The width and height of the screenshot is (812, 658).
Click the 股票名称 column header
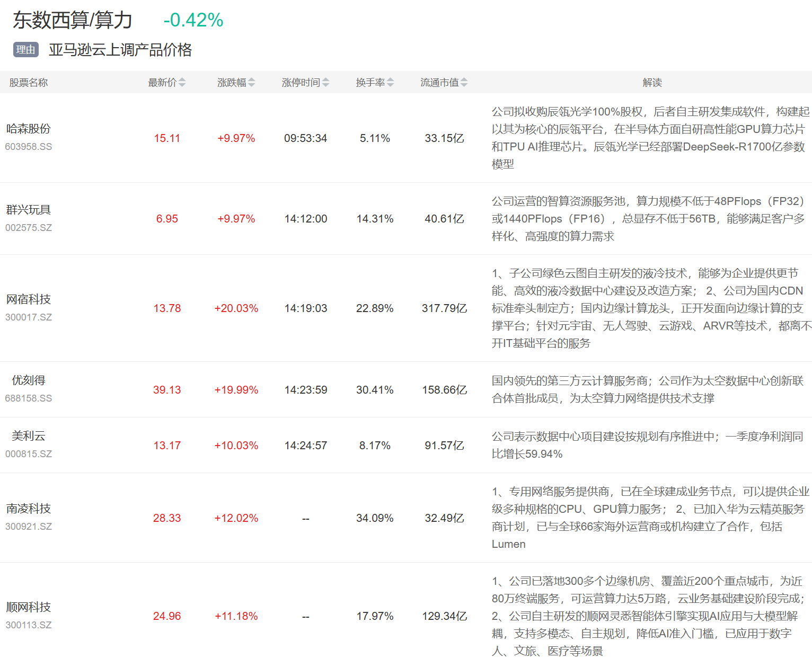tap(29, 83)
